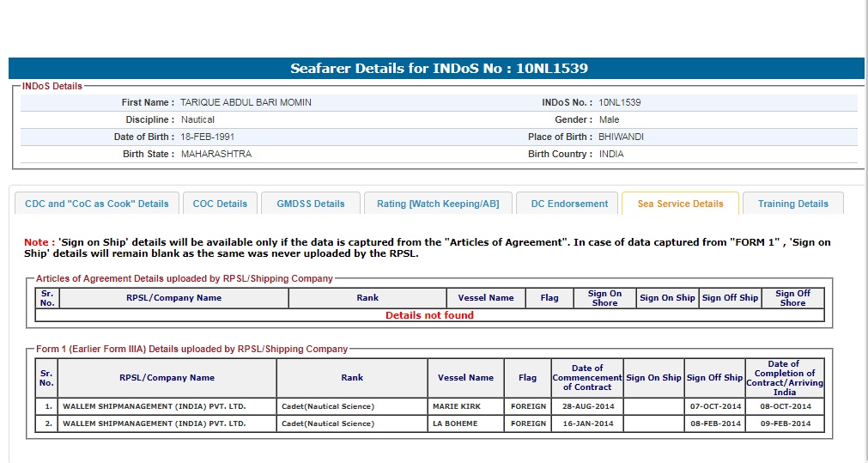This screenshot has height=463, width=868.
Task: Select the GMDSS Details tab
Action: [310, 204]
